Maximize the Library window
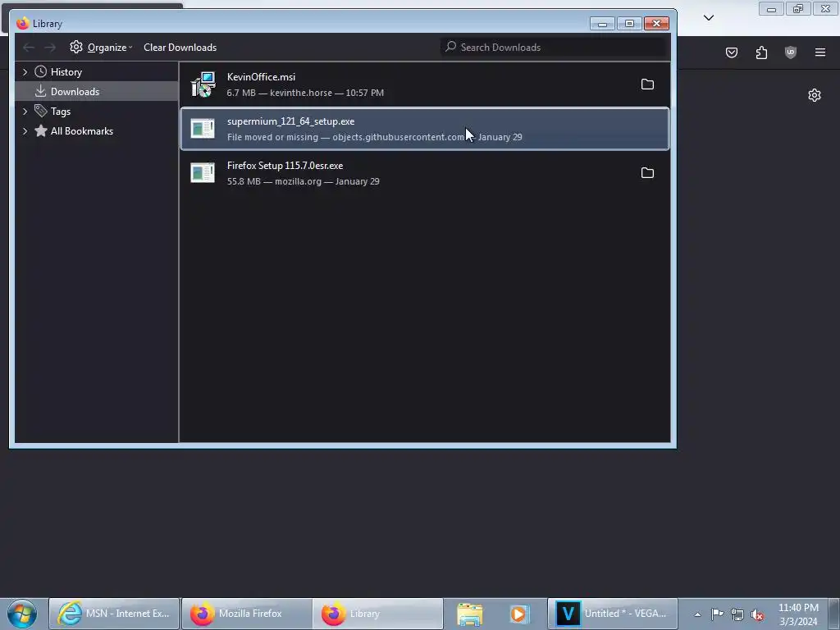The image size is (840, 630). pyautogui.click(x=629, y=24)
